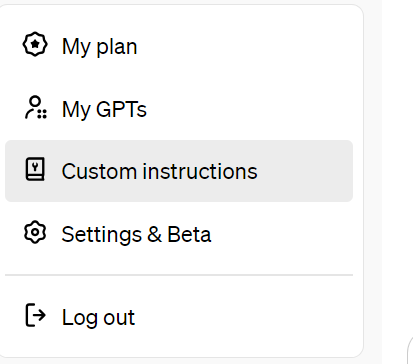Click the star badge icon beside My plan
This screenshot has height=364, width=413.
(x=35, y=44)
